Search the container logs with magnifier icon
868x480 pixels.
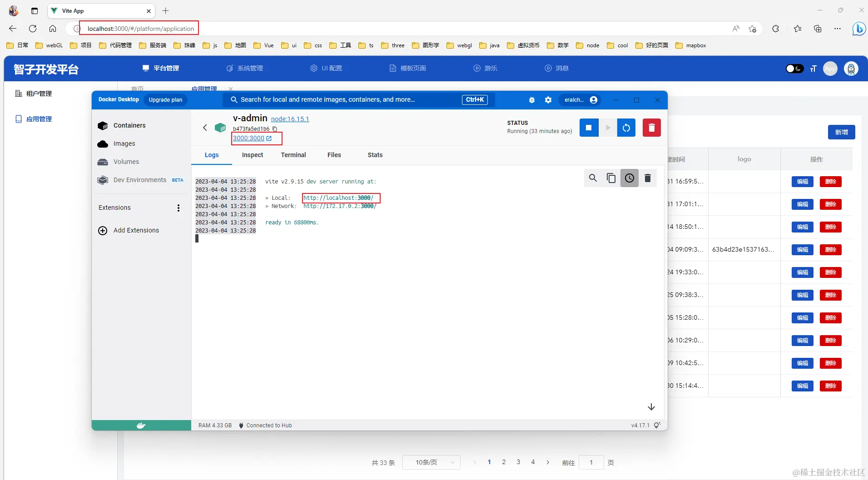pos(593,178)
